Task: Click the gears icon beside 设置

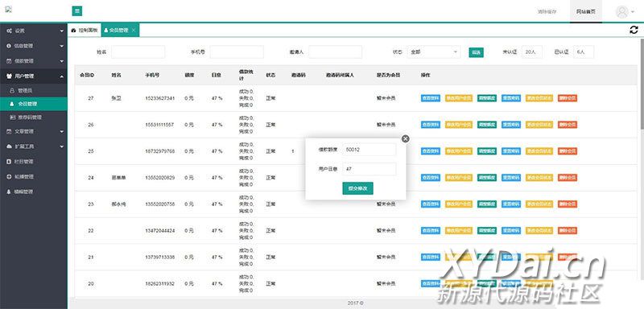Action: tap(9, 31)
